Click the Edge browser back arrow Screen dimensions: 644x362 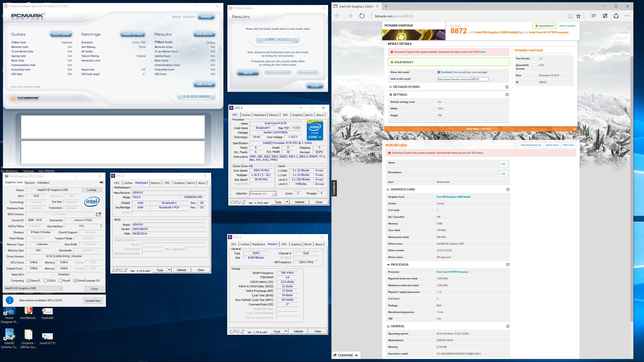(x=337, y=16)
